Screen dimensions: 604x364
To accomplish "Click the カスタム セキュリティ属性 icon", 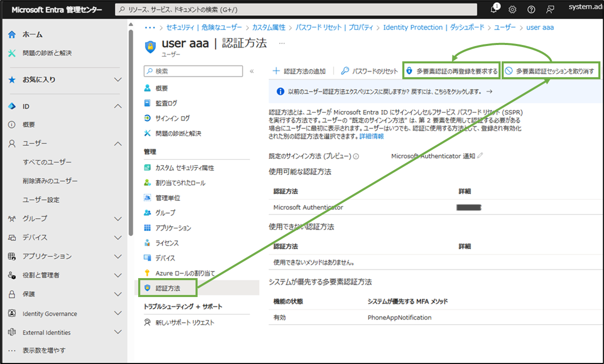I will pos(147,167).
